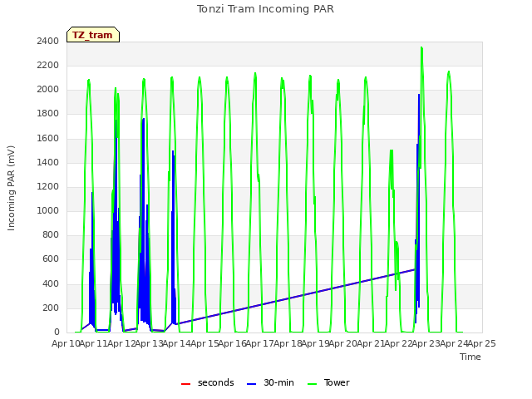Click the Apr 12 x-axis label
532x399 pixels.
coord(121,344)
